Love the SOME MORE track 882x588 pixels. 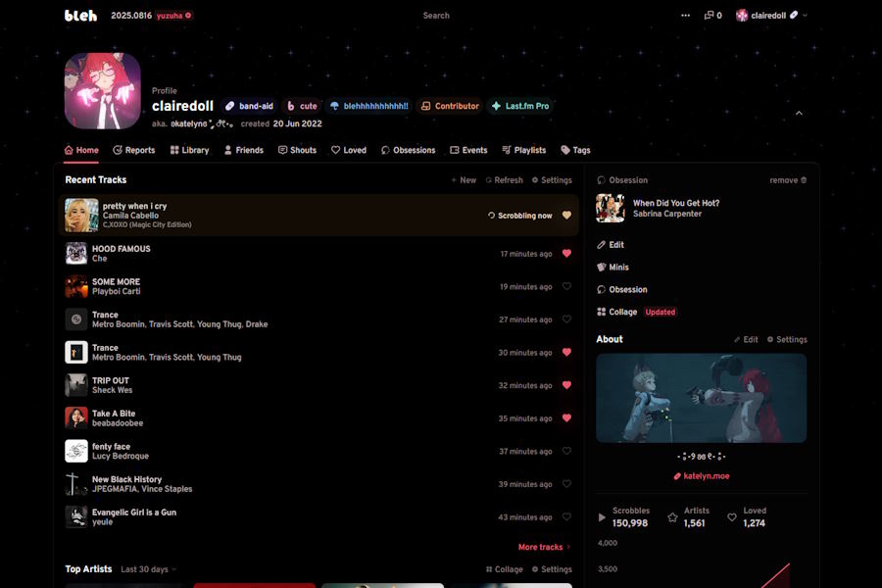[566, 286]
